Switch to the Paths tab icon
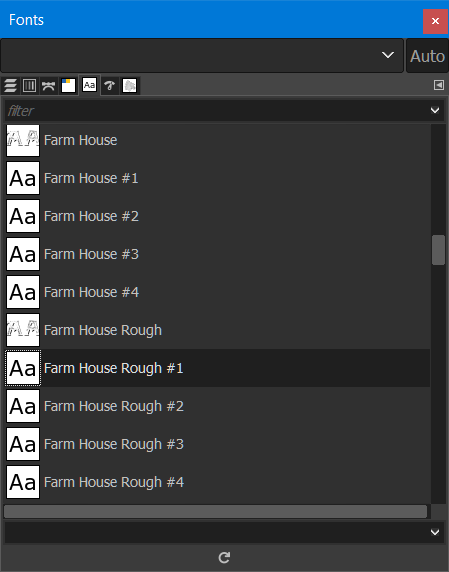This screenshot has height=572, width=449. pos(49,86)
